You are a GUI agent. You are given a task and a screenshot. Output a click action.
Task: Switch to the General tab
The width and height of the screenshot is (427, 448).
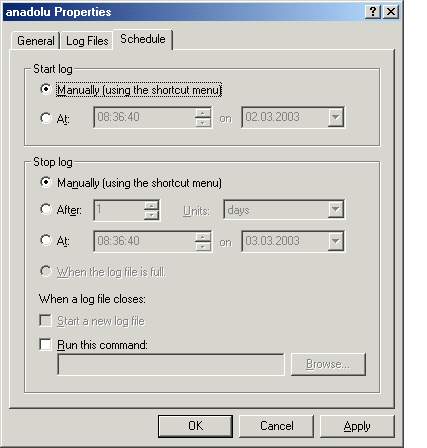(36, 41)
